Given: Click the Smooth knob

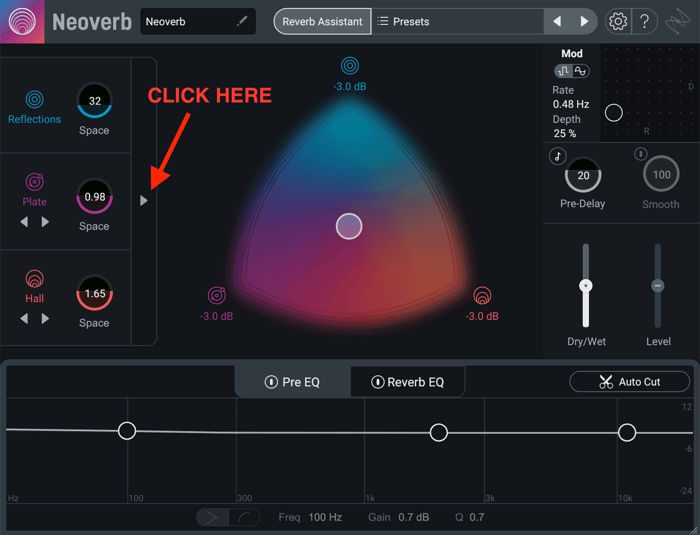Looking at the screenshot, I should (661, 175).
